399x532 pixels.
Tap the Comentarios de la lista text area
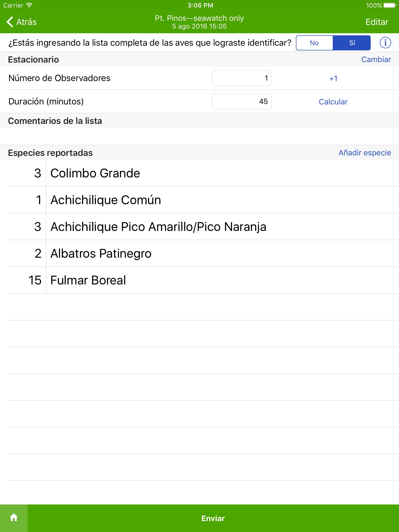coord(199,136)
